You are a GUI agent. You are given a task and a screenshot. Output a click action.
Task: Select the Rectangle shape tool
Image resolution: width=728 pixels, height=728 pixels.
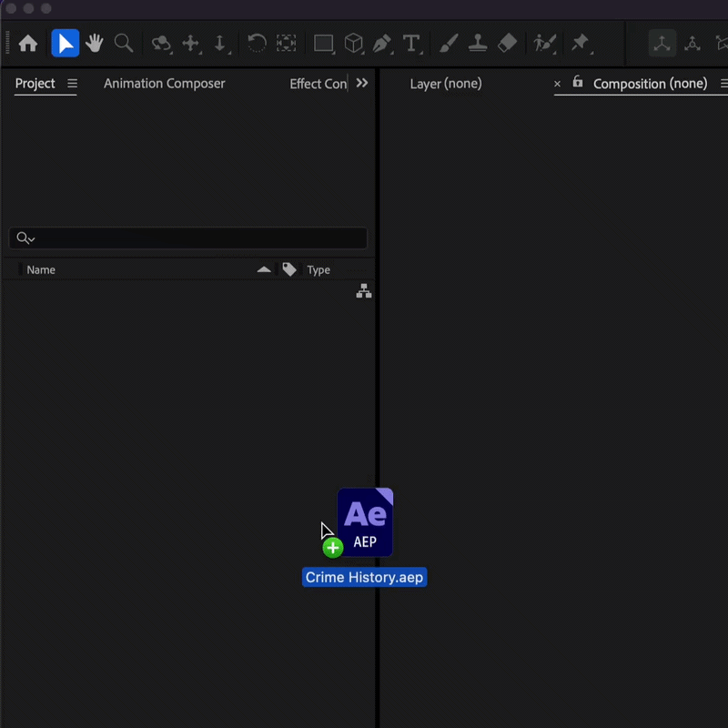tap(324, 44)
